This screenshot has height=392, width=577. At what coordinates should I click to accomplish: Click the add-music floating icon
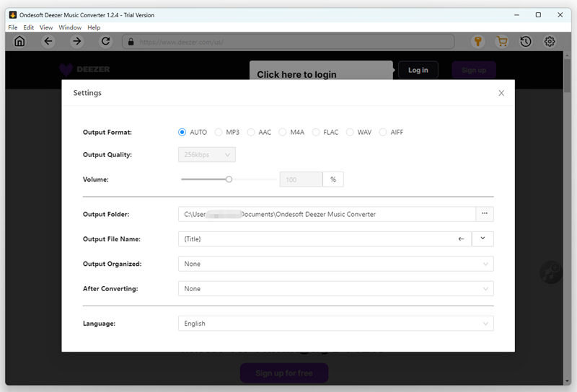pos(550,272)
